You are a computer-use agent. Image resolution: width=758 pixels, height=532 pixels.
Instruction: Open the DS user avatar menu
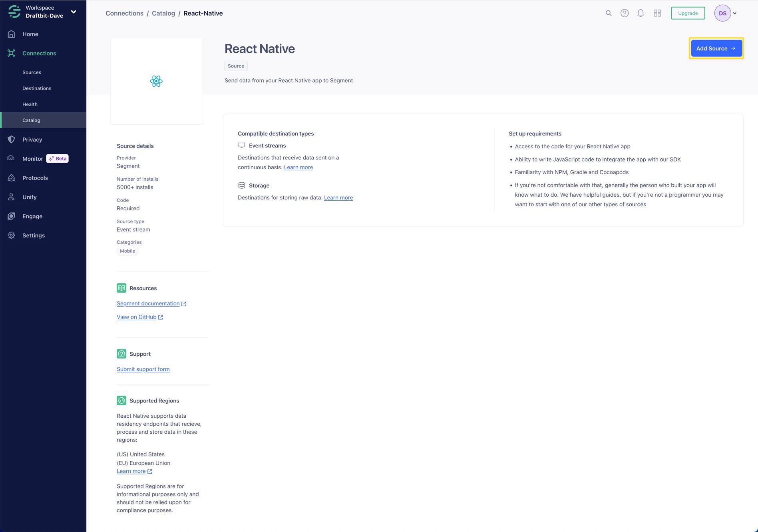tap(725, 13)
